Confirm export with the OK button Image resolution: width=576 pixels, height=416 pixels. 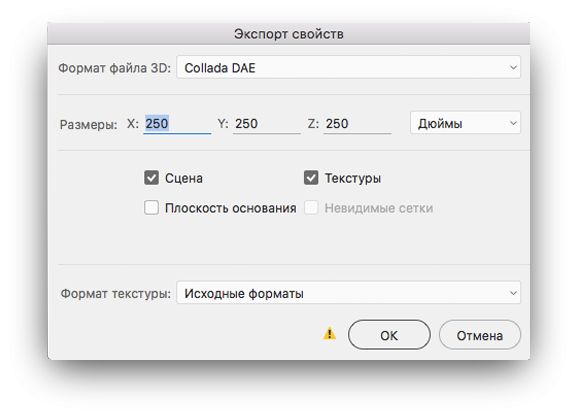[389, 335]
